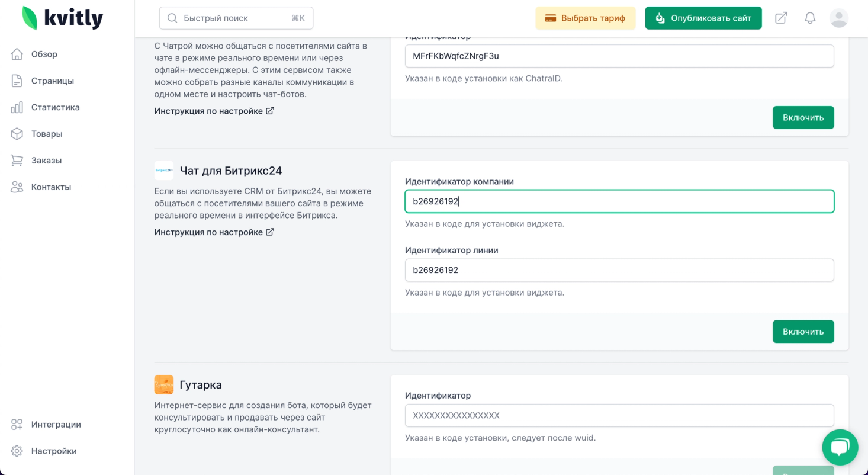Go to Страницы in sidebar

pos(52,81)
